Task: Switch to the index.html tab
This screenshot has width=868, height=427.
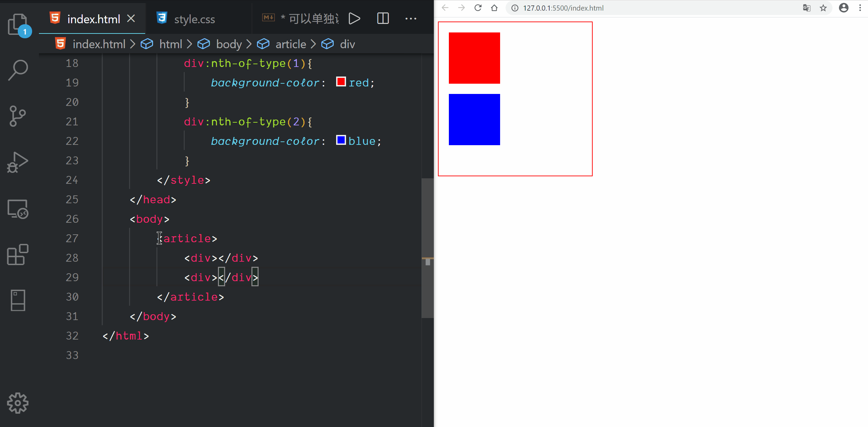Action: point(93,19)
